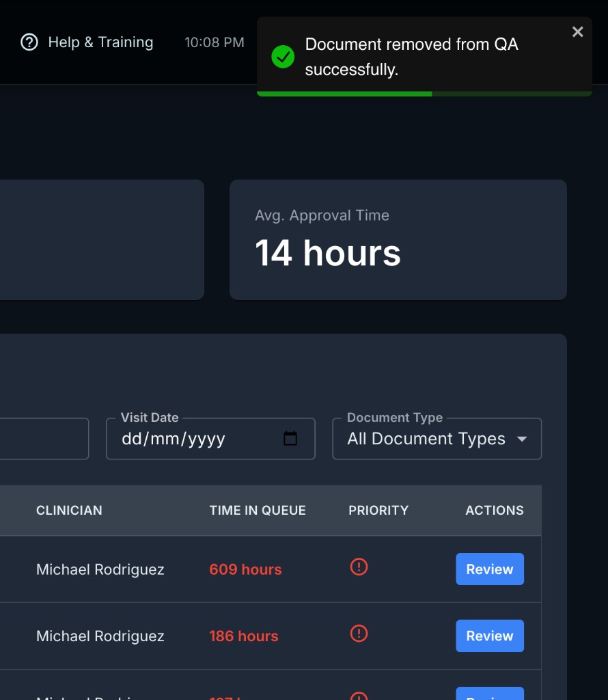The image size is (608, 700).
Task: Click the Document removed from QA message
Action: pos(411,57)
